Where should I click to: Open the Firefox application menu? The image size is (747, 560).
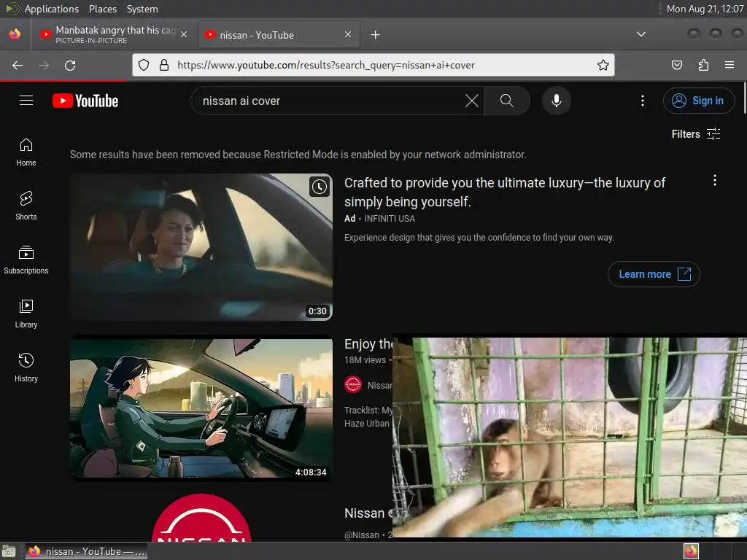[729, 65]
